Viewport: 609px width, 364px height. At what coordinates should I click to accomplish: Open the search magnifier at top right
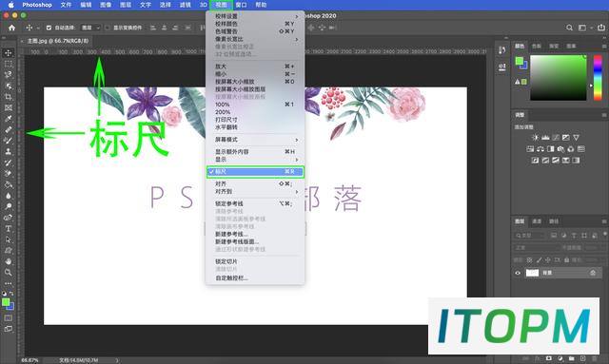(569, 28)
